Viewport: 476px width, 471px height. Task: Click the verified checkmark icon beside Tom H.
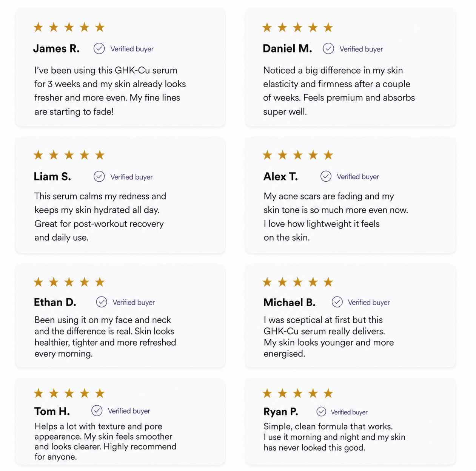pos(97,411)
